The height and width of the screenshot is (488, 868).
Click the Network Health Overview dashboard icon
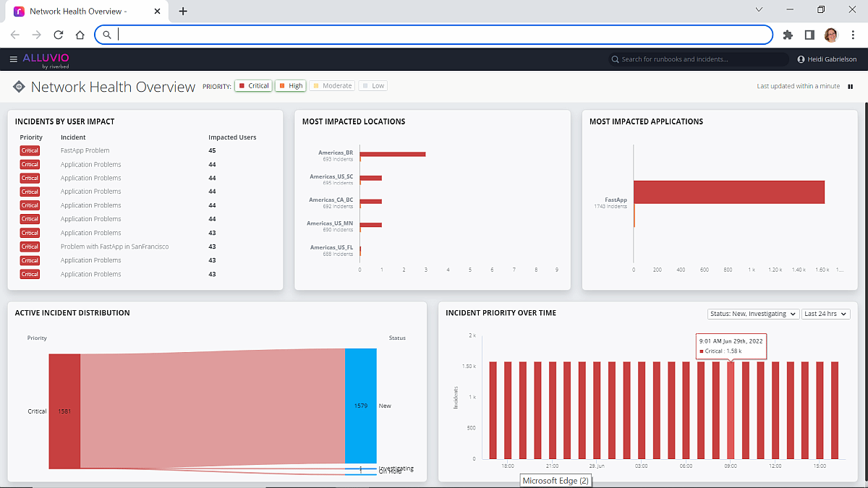(x=20, y=87)
